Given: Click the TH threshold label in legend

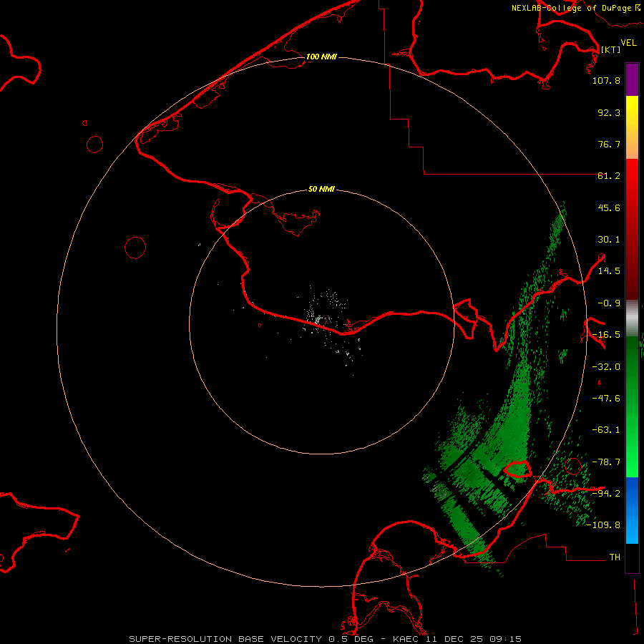Looking at the screenshot, I should tap(615, 557).
